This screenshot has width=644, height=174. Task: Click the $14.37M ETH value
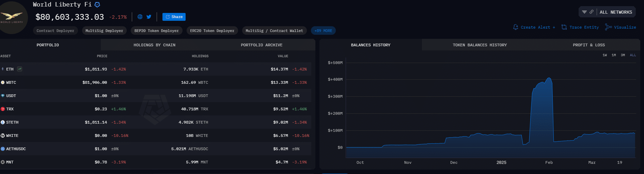[x=279, y=69]
